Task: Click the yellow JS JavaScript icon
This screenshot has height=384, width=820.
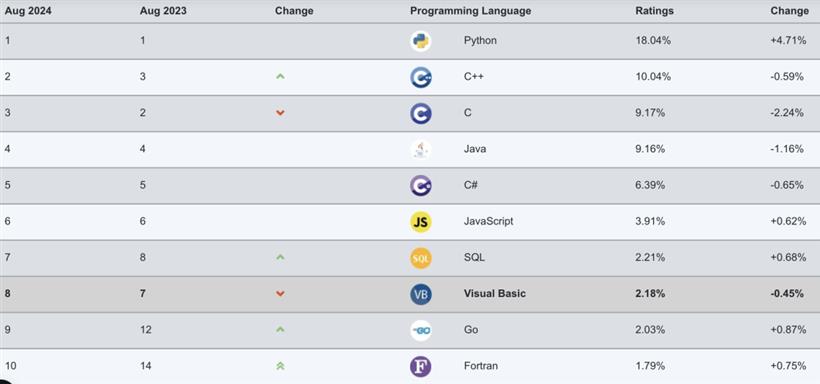Action: pyautogui.click(x=420, y=222)
